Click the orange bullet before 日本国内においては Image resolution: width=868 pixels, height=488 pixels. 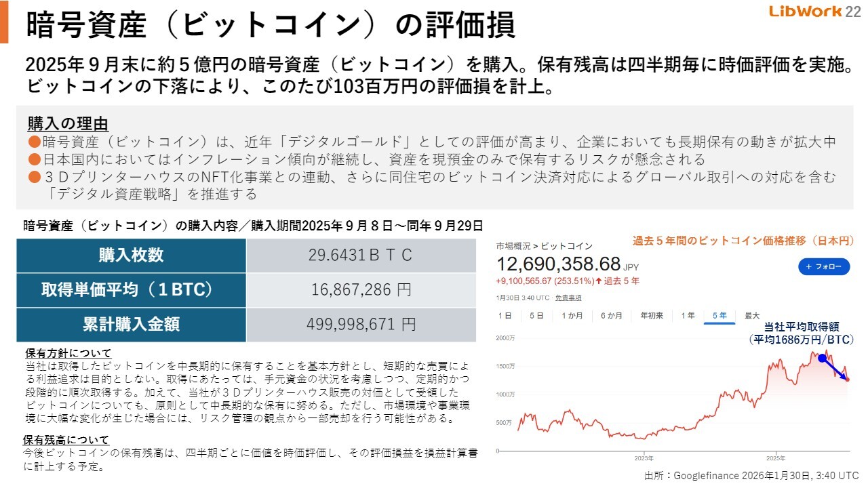35,160
